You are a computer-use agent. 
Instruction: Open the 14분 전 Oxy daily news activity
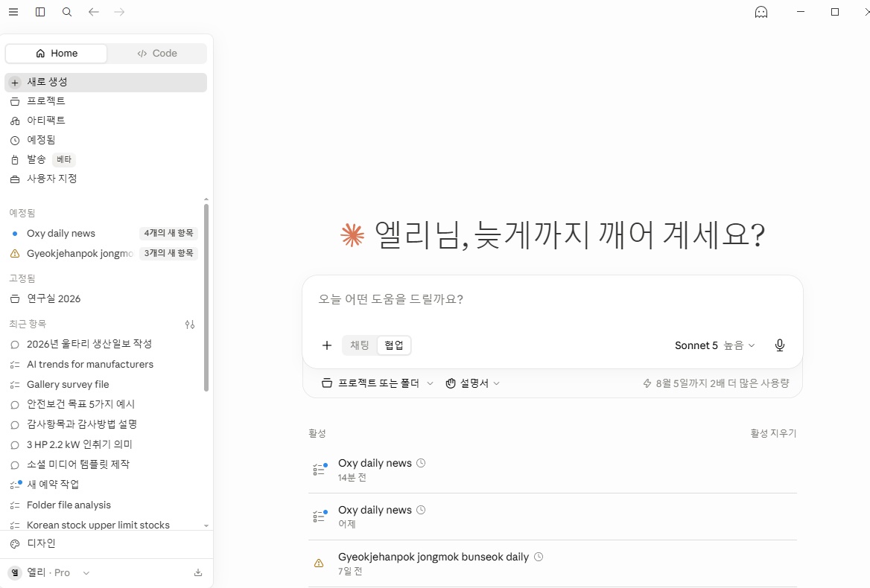point(553,470)
